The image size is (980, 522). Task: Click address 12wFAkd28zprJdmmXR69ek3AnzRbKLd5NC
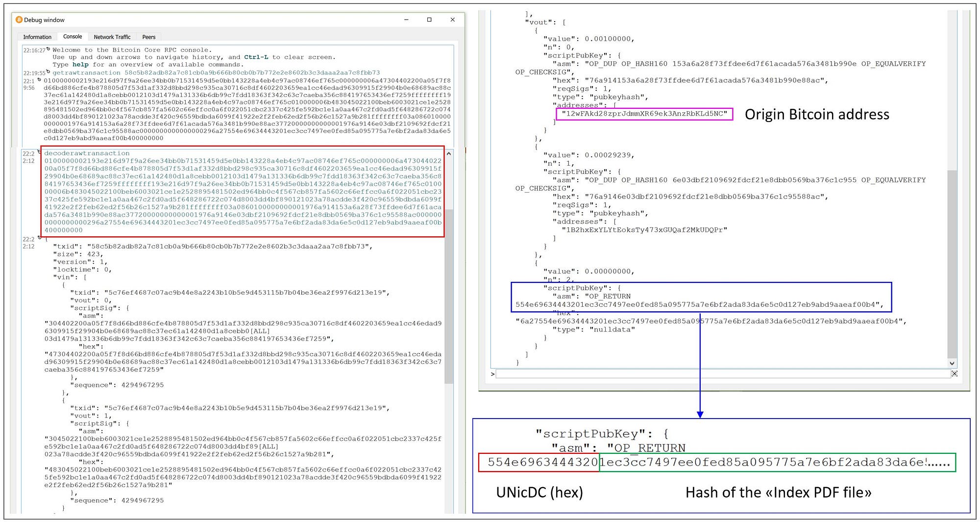click(644, 114)
